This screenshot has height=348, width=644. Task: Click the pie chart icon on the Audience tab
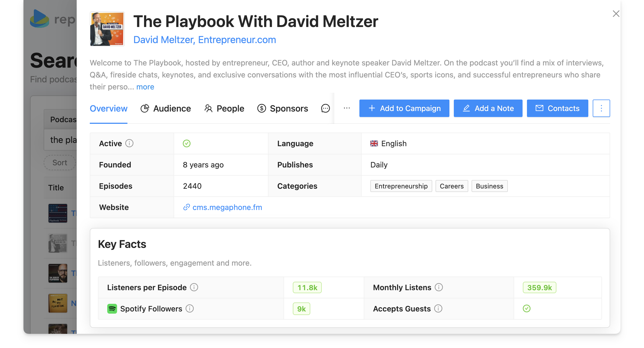coord(145,108)
